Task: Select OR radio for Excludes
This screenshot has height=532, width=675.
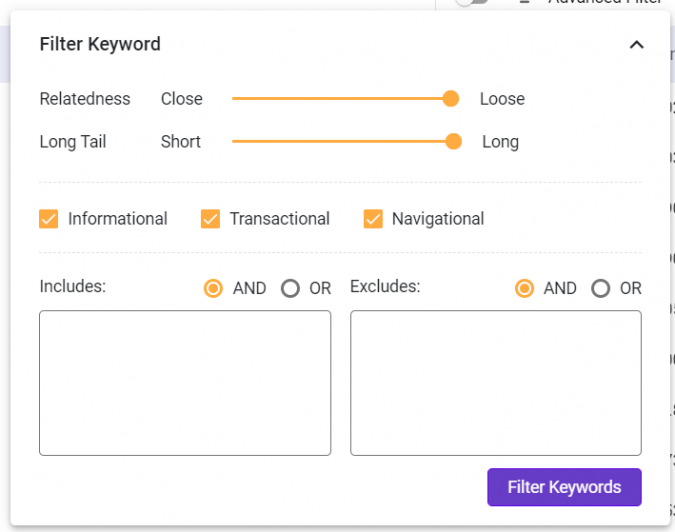Action: pos(601,288)
